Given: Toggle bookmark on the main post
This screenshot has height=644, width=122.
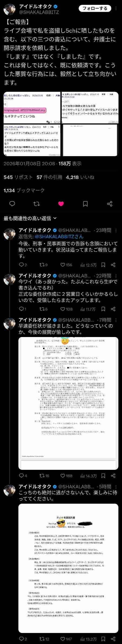Looking at the screenshot, I should coord(85,204).
